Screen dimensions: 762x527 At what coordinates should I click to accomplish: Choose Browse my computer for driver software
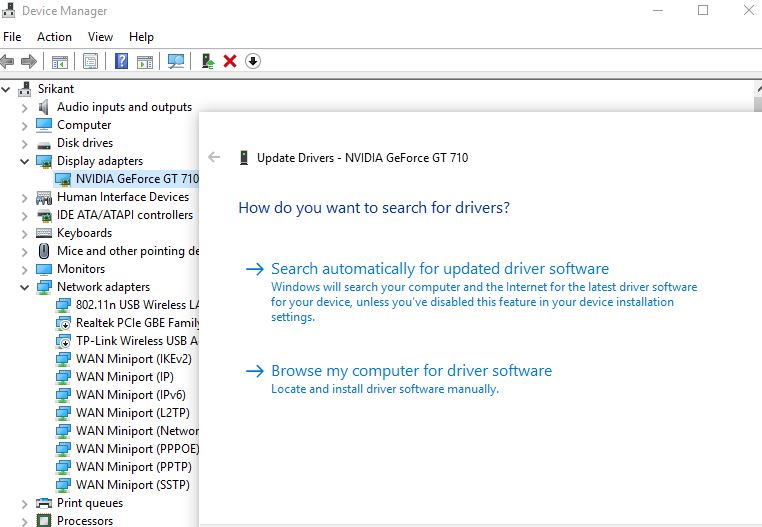pos(411,371)
